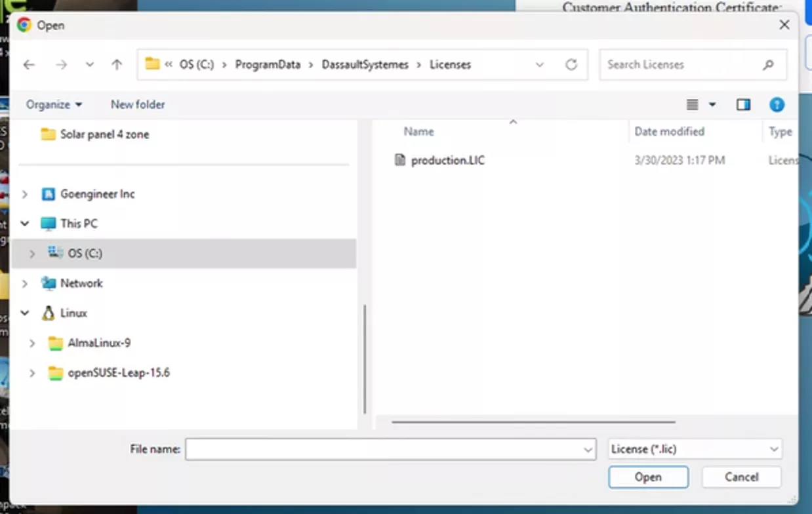The image size is (812, 514).
Task: Expand the AlmaLinux-9 folder node
Action: (x=33, y=343)
